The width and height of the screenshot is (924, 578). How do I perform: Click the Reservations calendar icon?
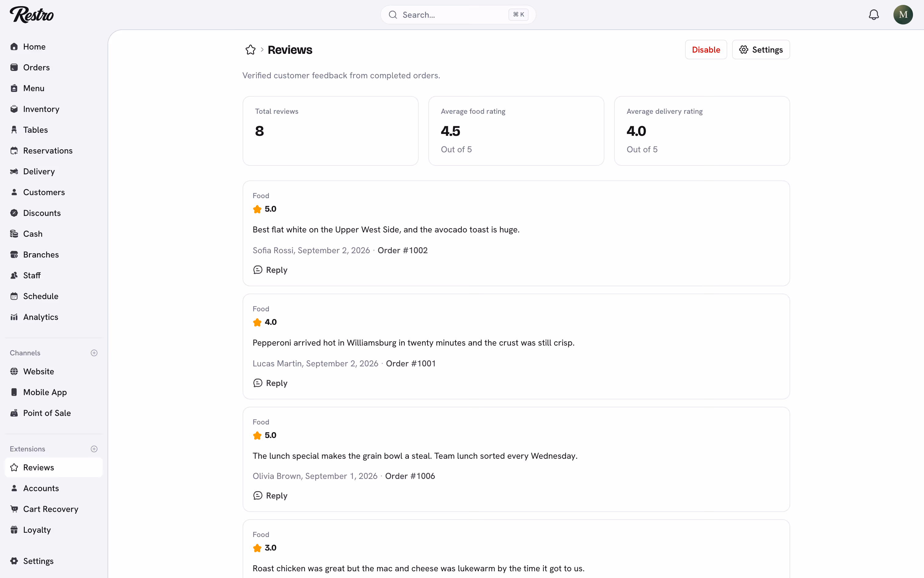pos(14,150)
